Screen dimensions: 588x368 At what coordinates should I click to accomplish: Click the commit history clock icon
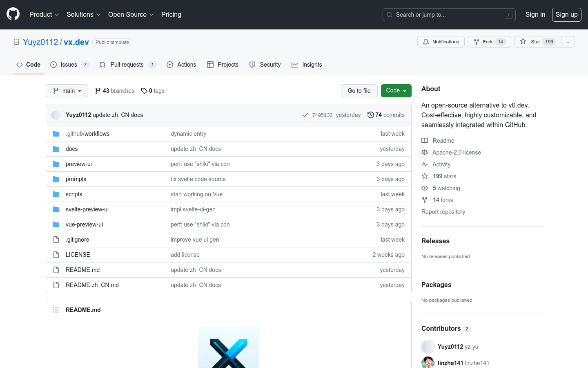[x=370, y=115]
